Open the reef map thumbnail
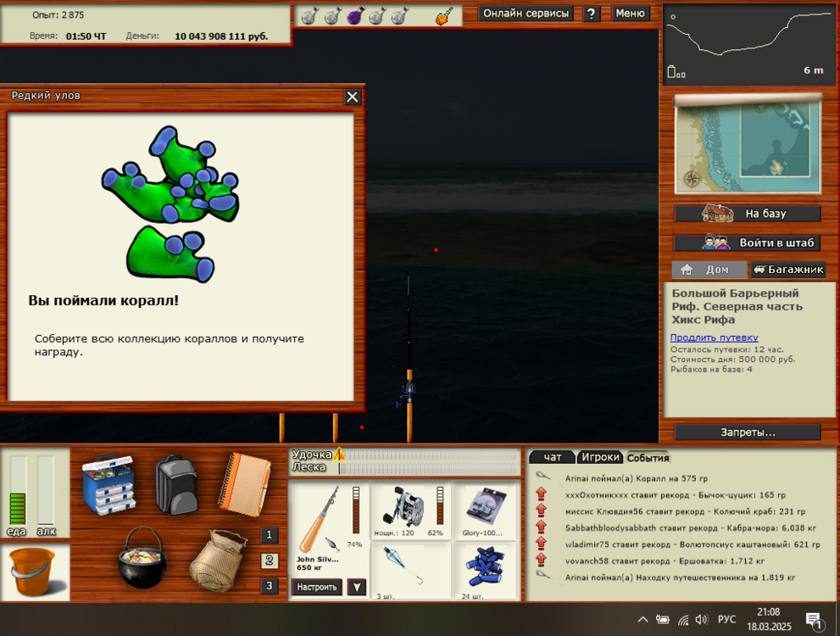The width and height of the screenshot is (840, 636). pos(748,145)
